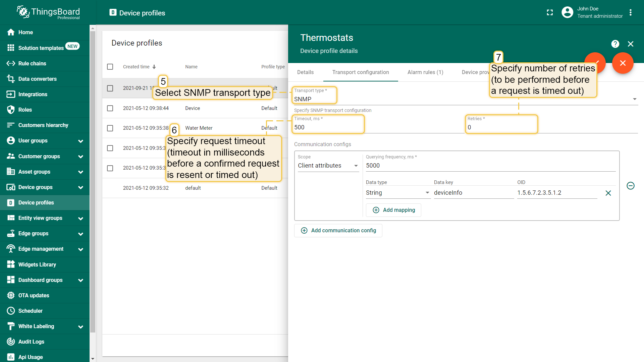Remove the deviceInfo mapping row
This screenshot has height=362, width=644.
608,193
